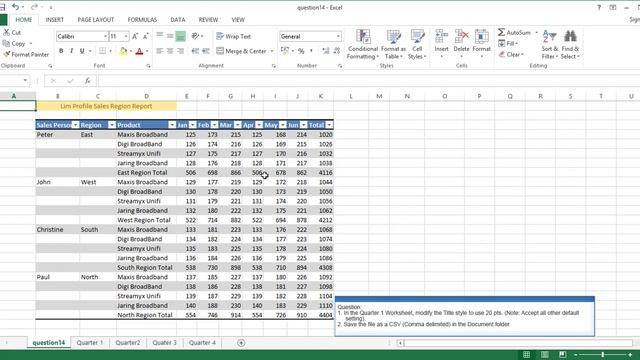Center text horizontally
This screenshot has height=360, width=640.
(x=170, y=51)
